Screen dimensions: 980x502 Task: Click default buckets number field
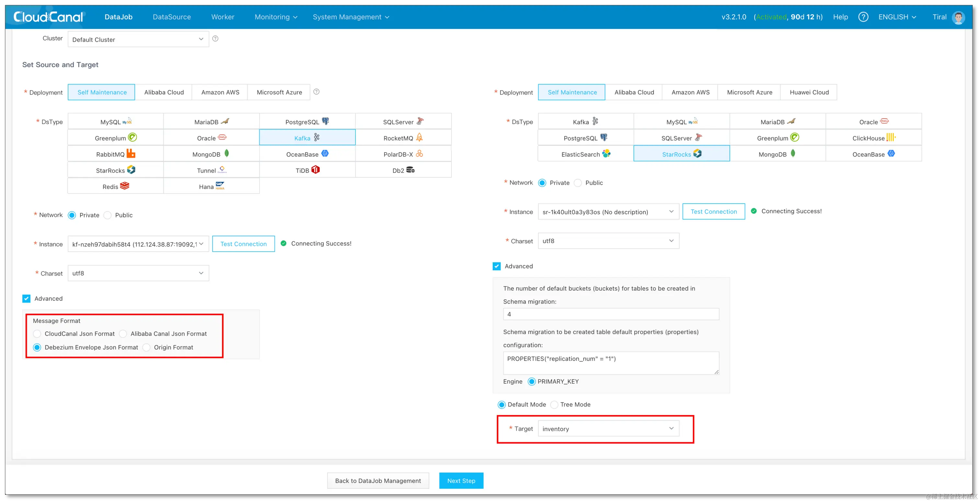pyautogui.click(x=611, y=314)
